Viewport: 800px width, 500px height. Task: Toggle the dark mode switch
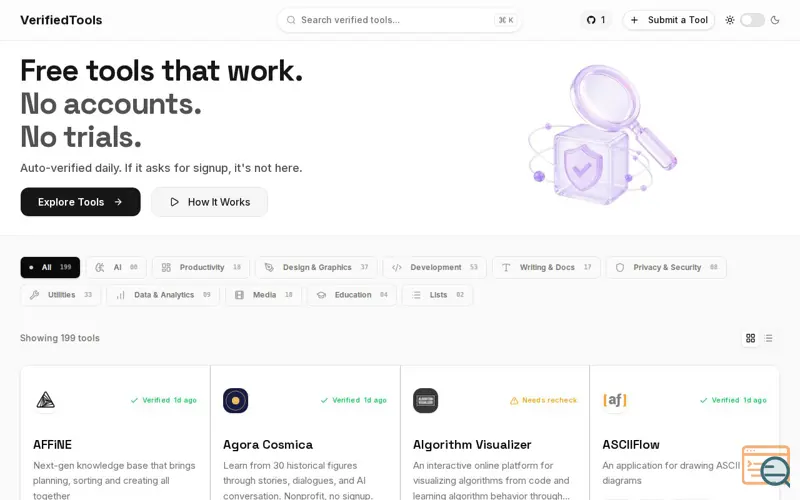[x=753, y=20]
